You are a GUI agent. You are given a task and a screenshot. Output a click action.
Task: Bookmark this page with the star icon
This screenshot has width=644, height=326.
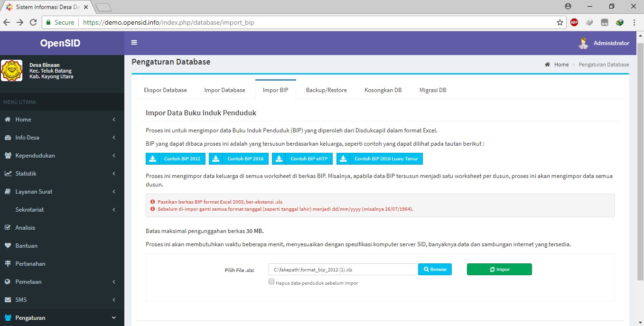click(560, 22)
